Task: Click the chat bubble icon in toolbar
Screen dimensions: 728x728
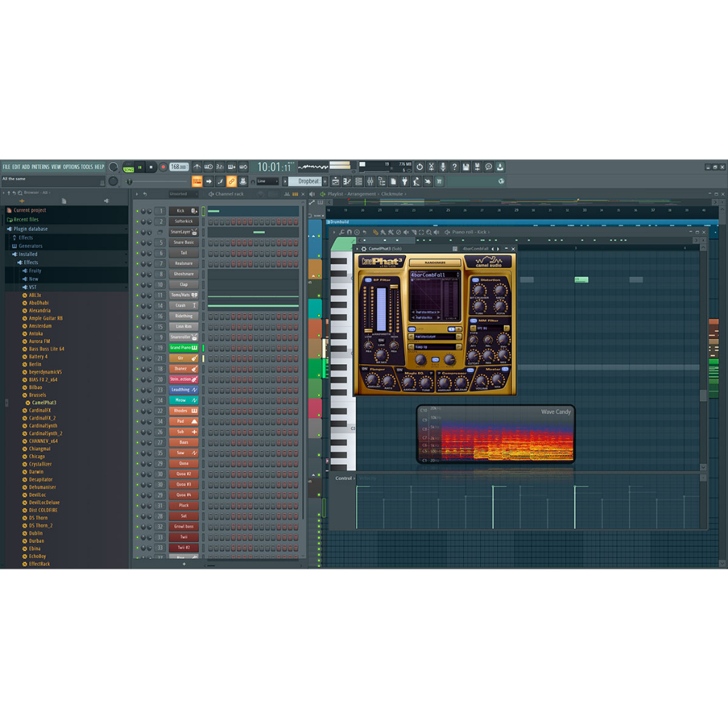Action: (x=488, y=166)
